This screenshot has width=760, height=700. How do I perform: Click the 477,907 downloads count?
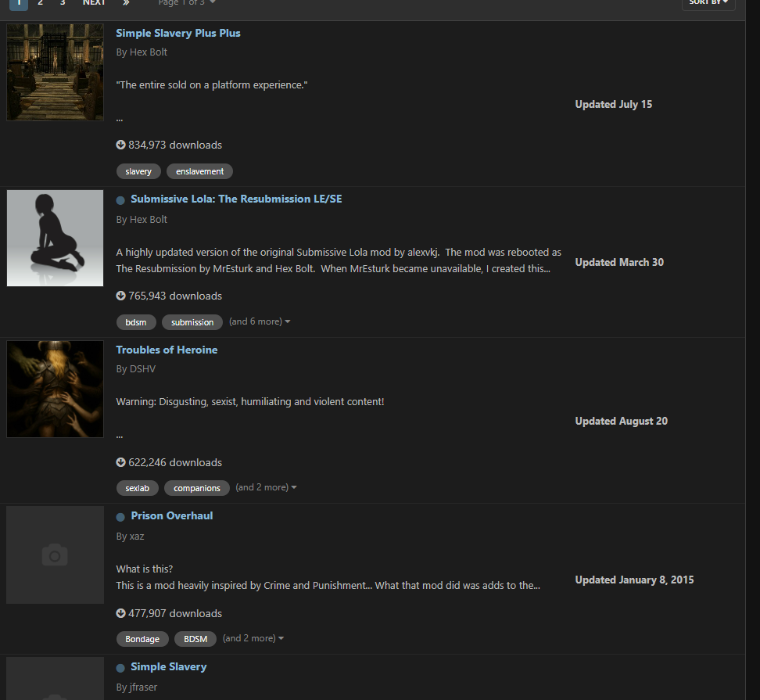(x=175, y=612)
